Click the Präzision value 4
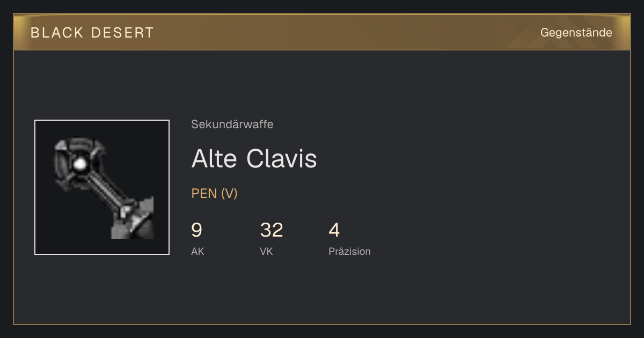This screenshot has height=338, width=644. coord(334,230)
